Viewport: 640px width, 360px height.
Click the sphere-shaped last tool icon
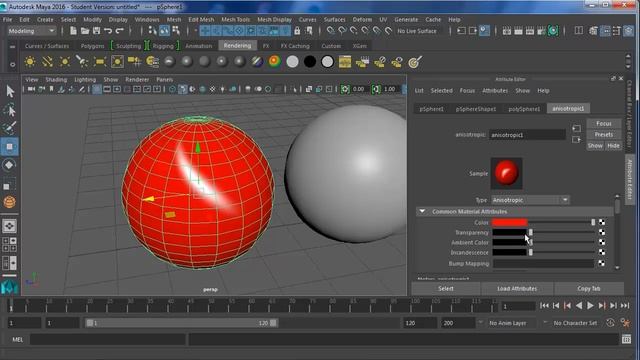(10, 202)
